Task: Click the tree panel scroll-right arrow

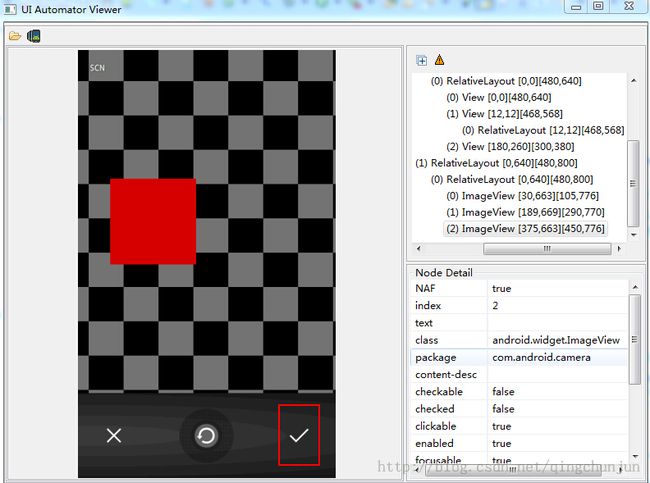Action: coord(619,248)
